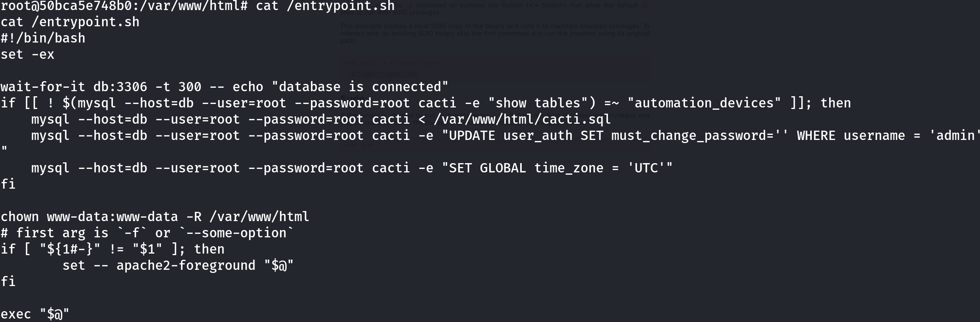Image resolution: width=980 pixels, height=322 pixels.
Task: Click the "automation_devices" string
Action: tap(704, 103)
